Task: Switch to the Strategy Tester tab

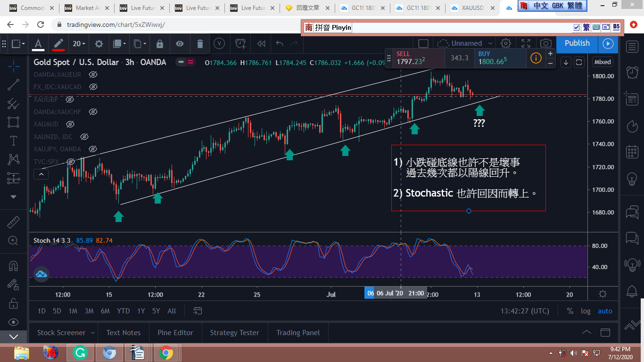Action: click(234, 333)
